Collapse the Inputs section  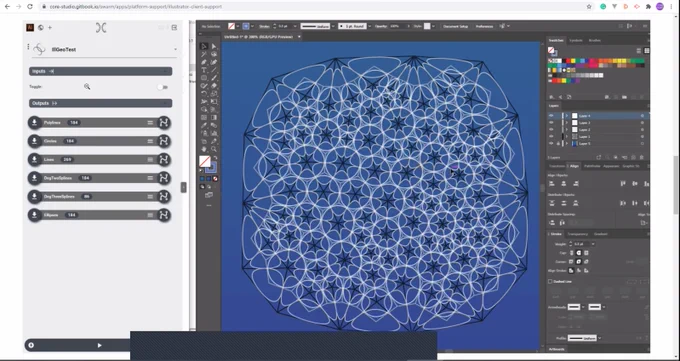pos(101,71)
